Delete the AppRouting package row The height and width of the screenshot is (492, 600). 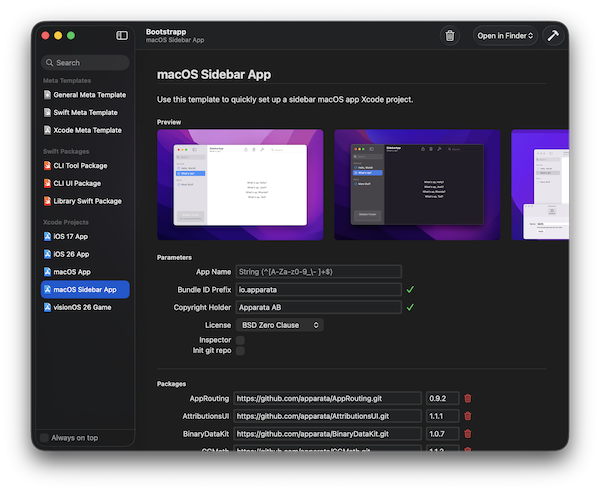pyautogui.click(x=468, y=398)
